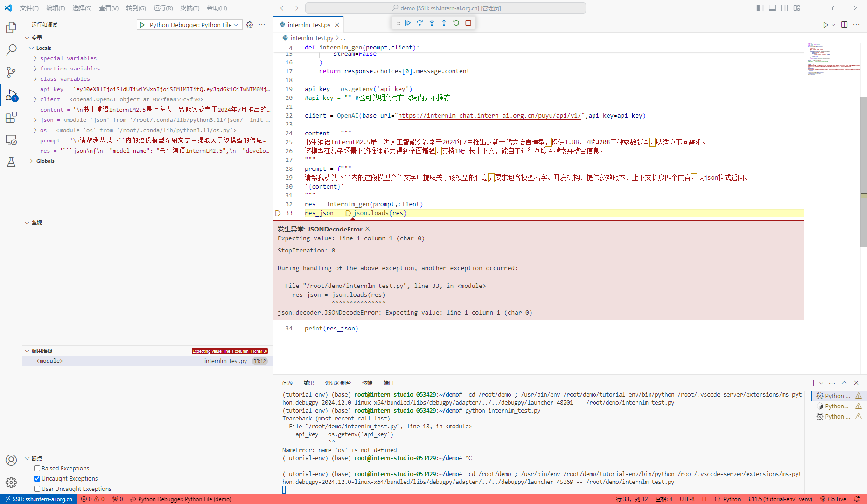Toggle secondary side bar layout
867x504 pixels.
click(784, 8)
